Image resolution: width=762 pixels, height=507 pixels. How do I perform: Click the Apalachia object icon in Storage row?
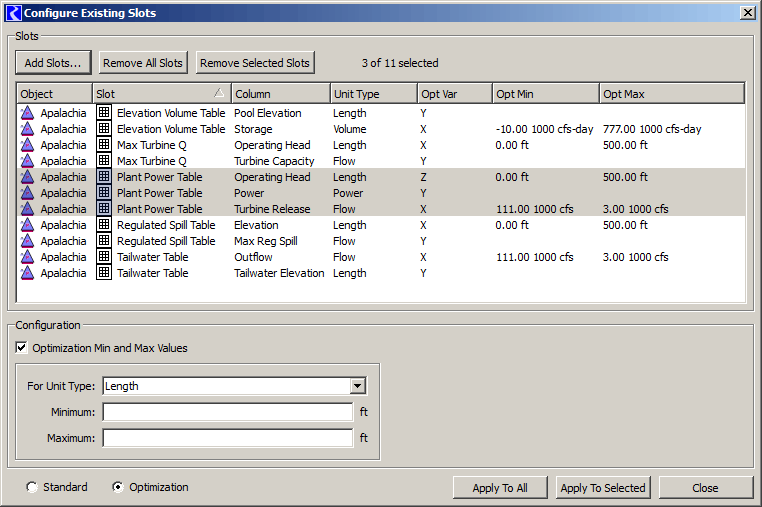pos(27,129)
